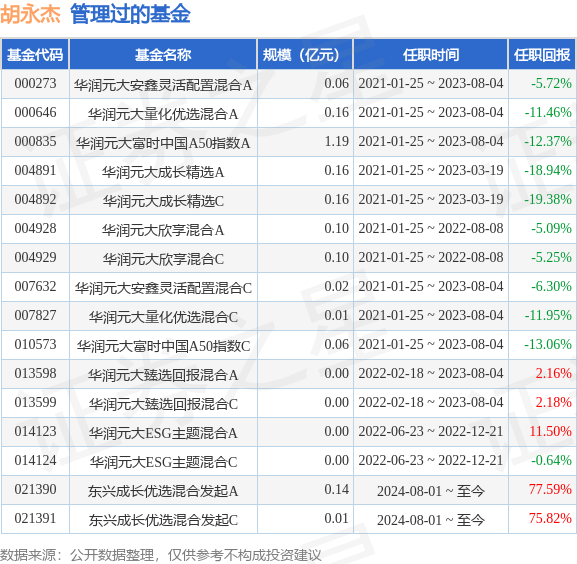577x564 pixels.
Task: Click the 任职回报 column header
Action: pos(542,54)
